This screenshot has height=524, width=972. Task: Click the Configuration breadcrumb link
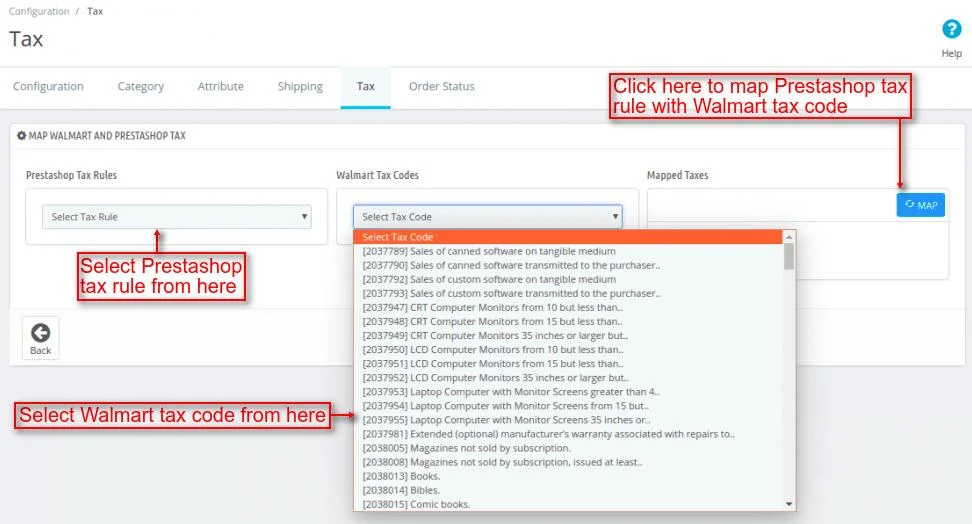click(x=39, y=11)
